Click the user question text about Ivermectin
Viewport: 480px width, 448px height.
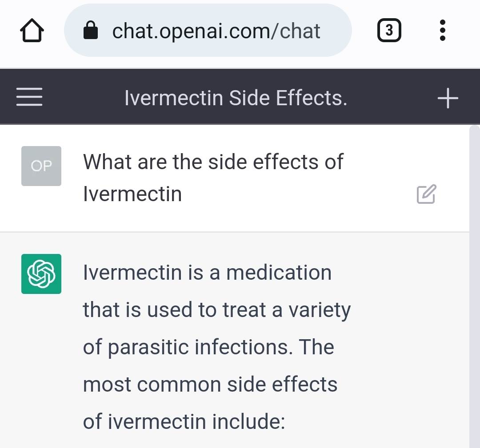tap(213, 162)
